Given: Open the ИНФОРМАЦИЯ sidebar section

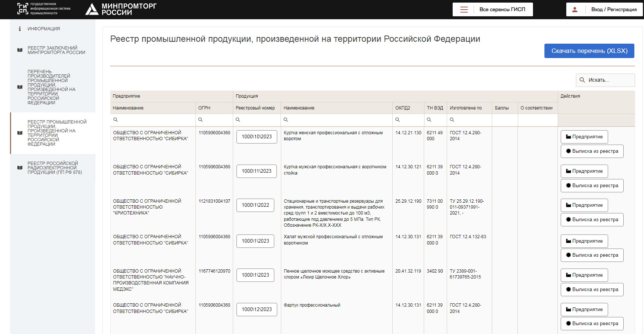Looking at the screenshot, I should coord(53,29).
